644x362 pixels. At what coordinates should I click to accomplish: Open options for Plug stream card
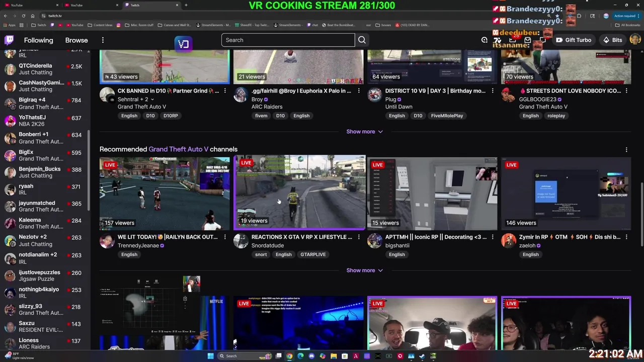pyautogui.click(x=493, y=91)
